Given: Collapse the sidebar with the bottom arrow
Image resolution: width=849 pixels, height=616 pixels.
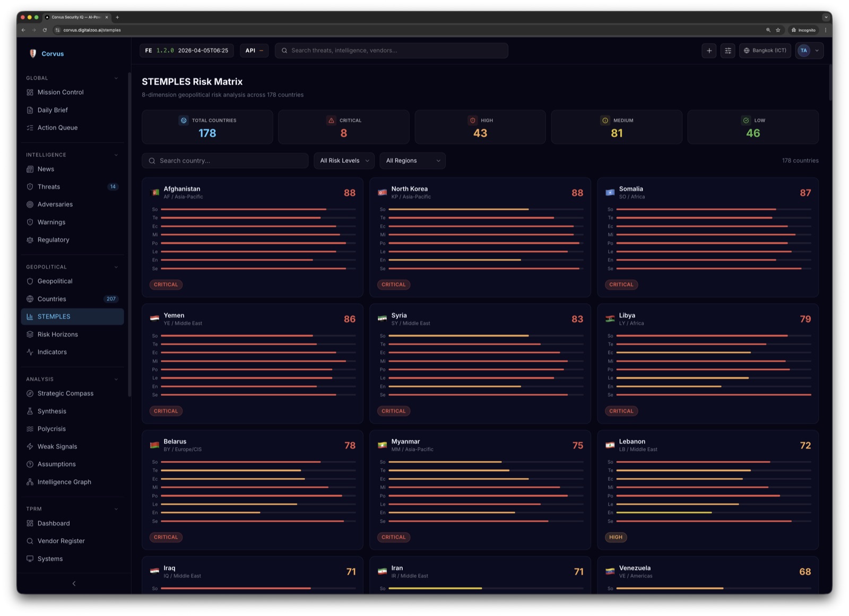Looking at the screenshot, I should coord(74,584).
